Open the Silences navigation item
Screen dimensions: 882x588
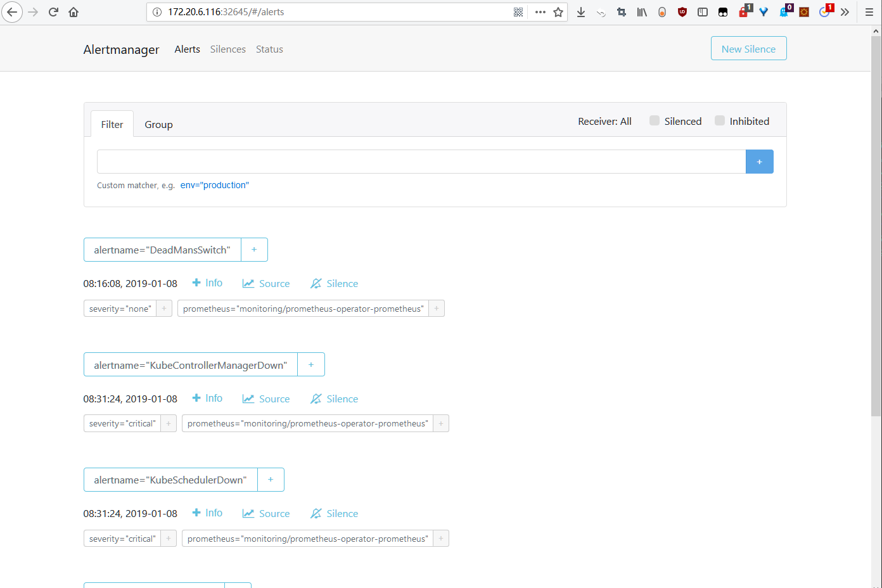pos(227,49)
